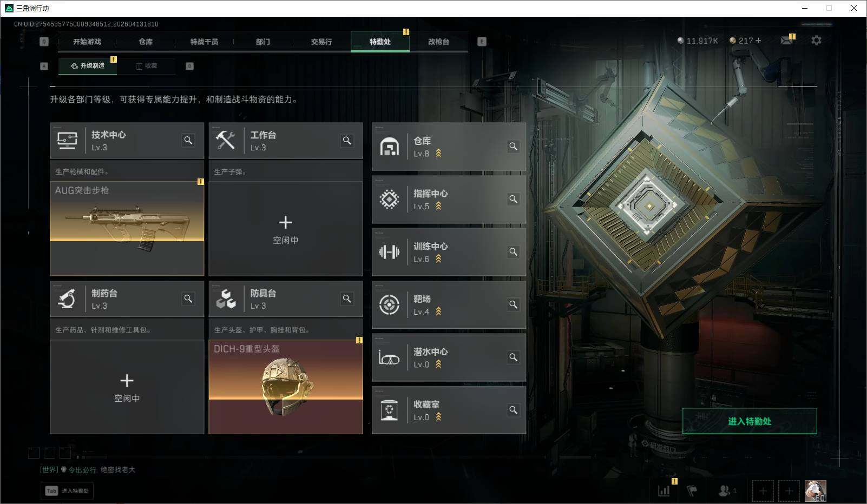867x504 pixels.
Task: Switch to the 改枪台 tab
Action: [x=438, y=42]
